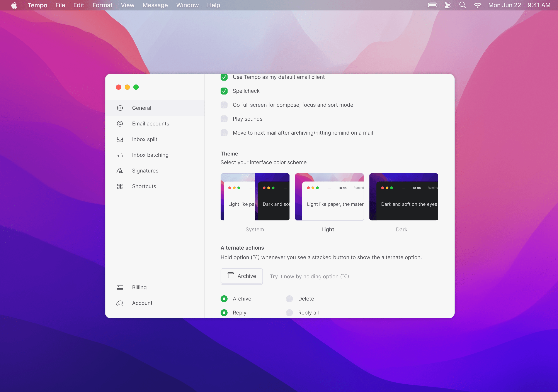Click the date Mon Jun 22 in menu bar
The width and height of the screenshot is (558, 392).
click(505, 5)
